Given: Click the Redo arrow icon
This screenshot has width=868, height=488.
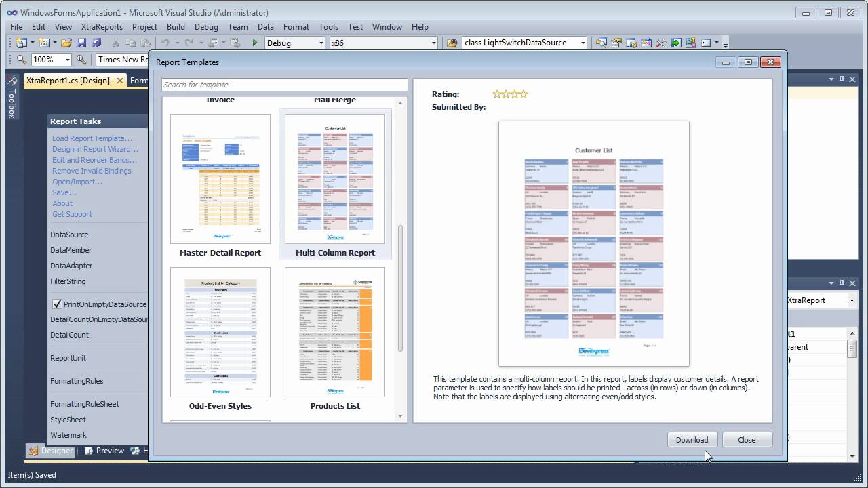Looking at the screenshot, I should (x=189, y=43).
